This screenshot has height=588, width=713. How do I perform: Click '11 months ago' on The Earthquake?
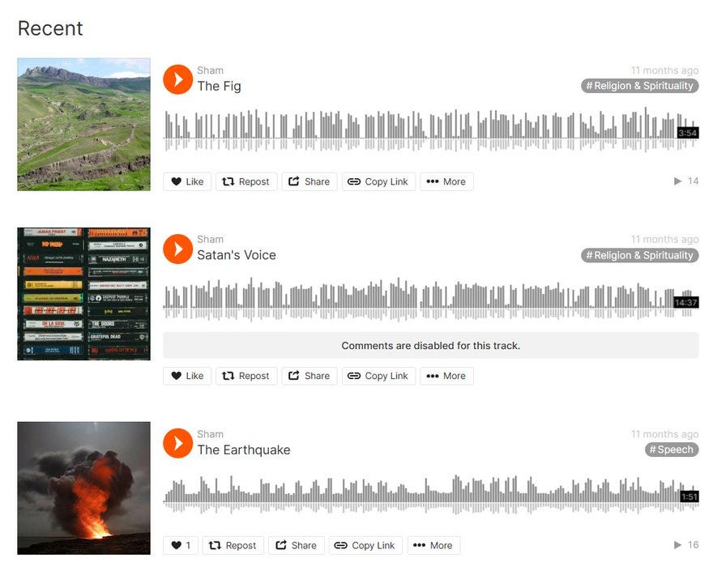pos(664,434)
